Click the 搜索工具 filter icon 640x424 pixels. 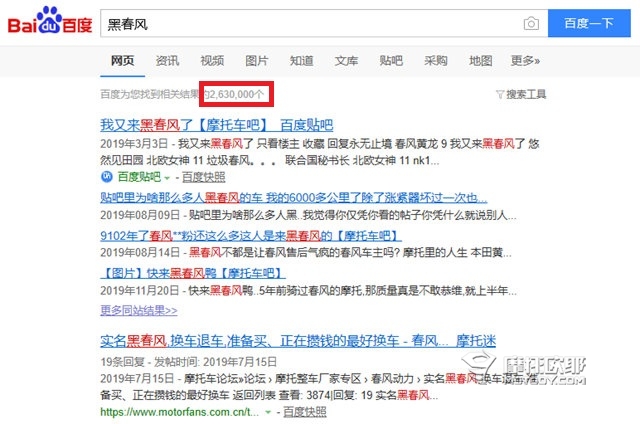pos(500,95)
